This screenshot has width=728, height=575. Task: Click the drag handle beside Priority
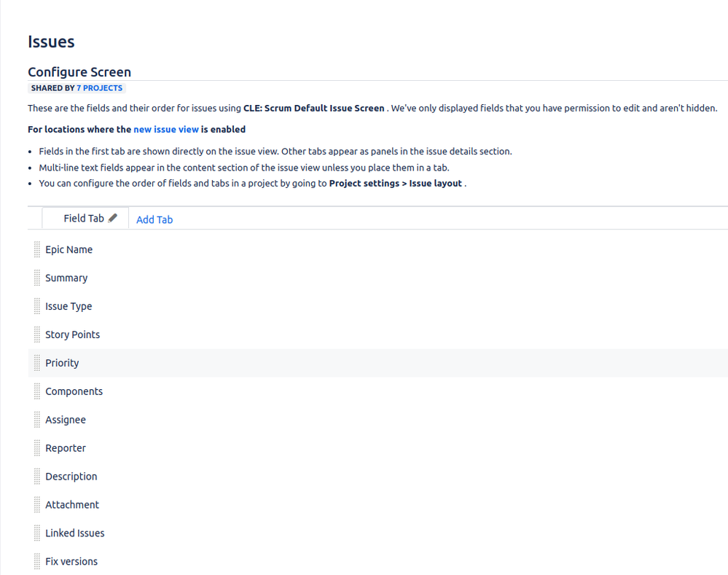[x=36, y=363]
